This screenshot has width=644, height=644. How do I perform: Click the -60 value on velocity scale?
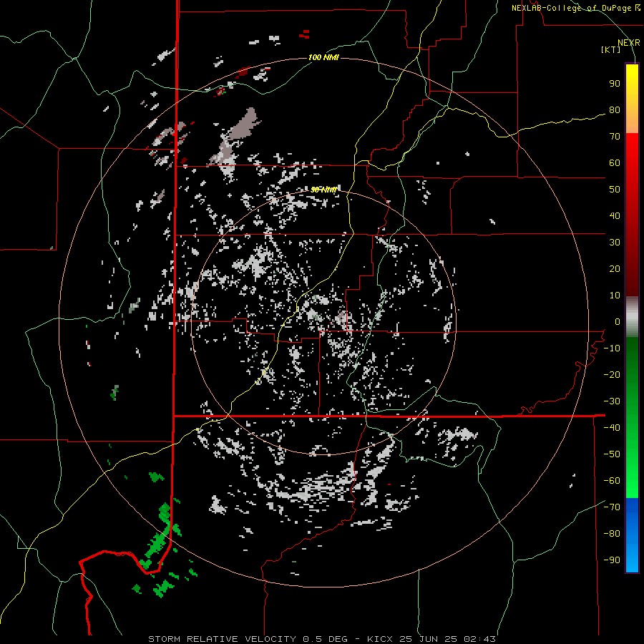[x=612, y=481]
